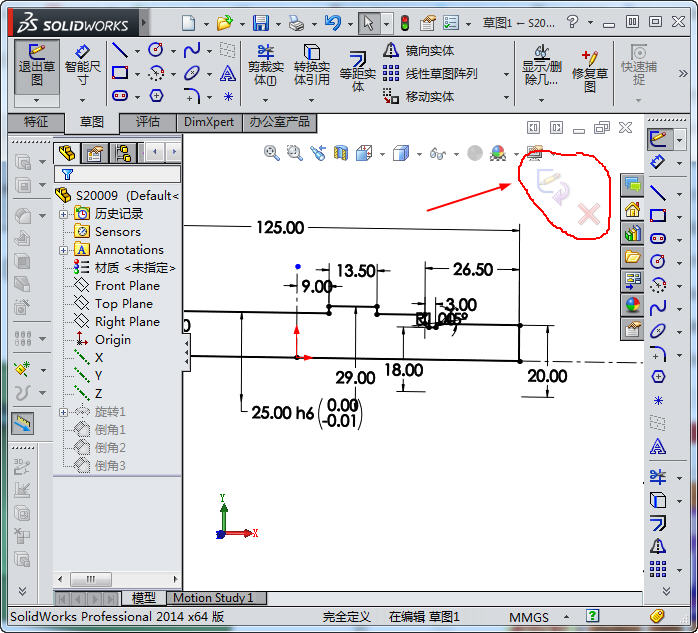Cancel the sketch with the red X
This screenshot has height=633, width=698.
(x=590, y=211)
